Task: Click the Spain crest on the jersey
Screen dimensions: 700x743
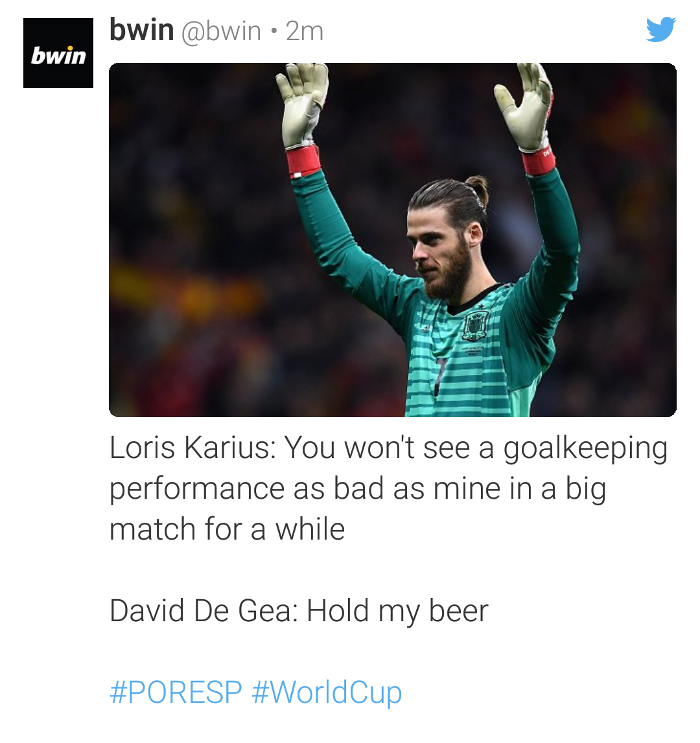Action: click(475, 327)
